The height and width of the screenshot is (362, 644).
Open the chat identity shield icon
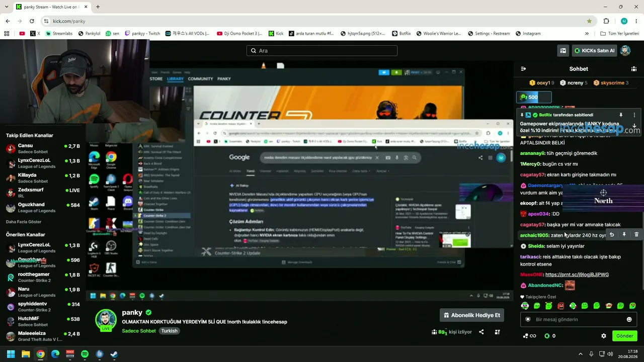click(528, 319)
